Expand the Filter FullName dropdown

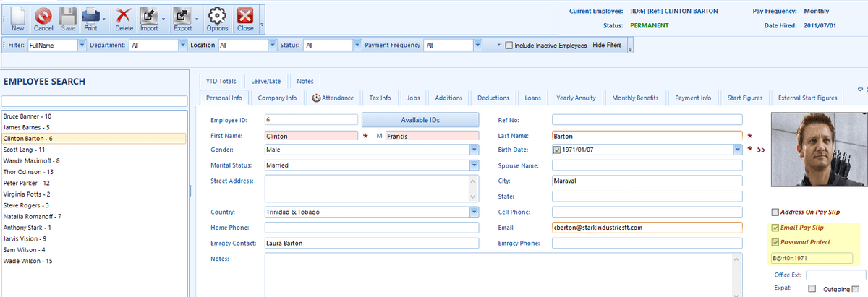82,45
